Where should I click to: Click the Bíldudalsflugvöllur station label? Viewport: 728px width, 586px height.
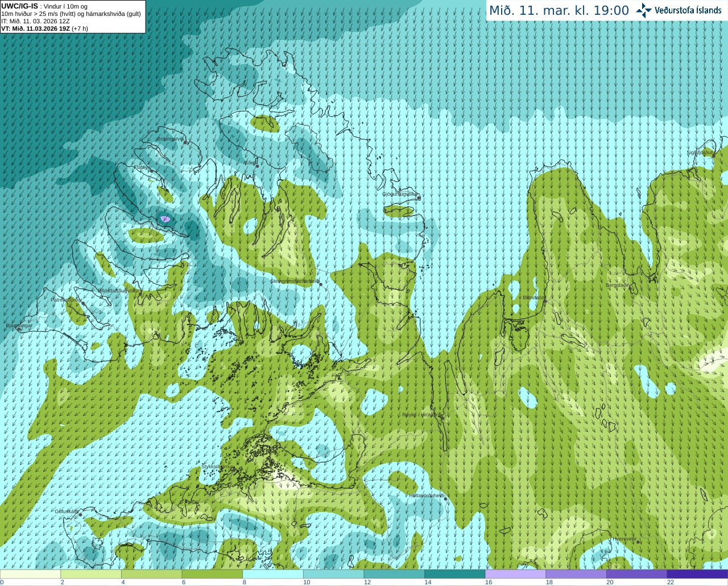coord(118,290)
